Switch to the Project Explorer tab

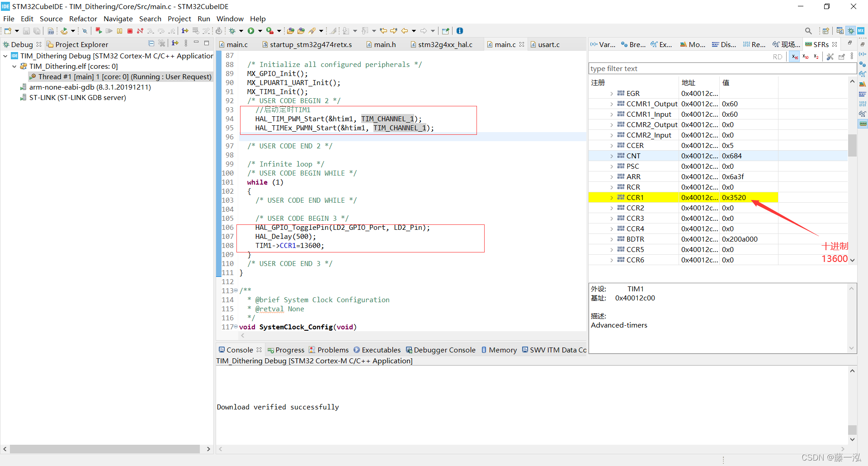[77, 44]
